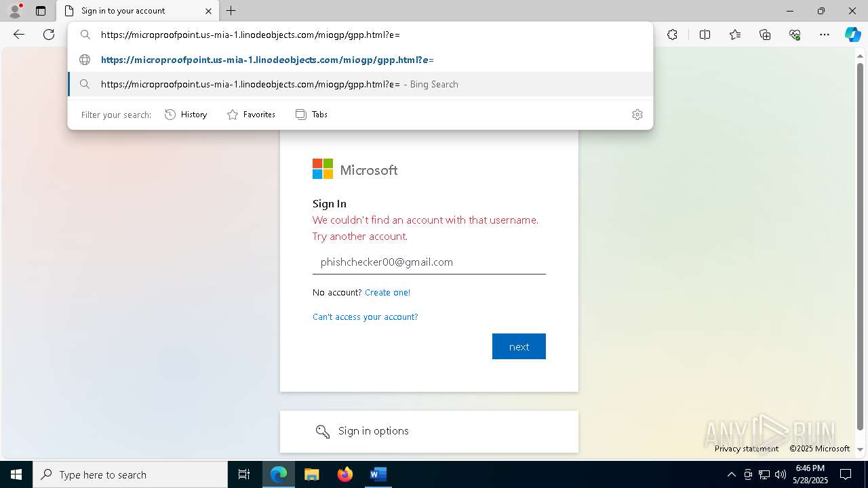Open the network tray icon
Screen dimensions: 868x488
coord(764,474)
